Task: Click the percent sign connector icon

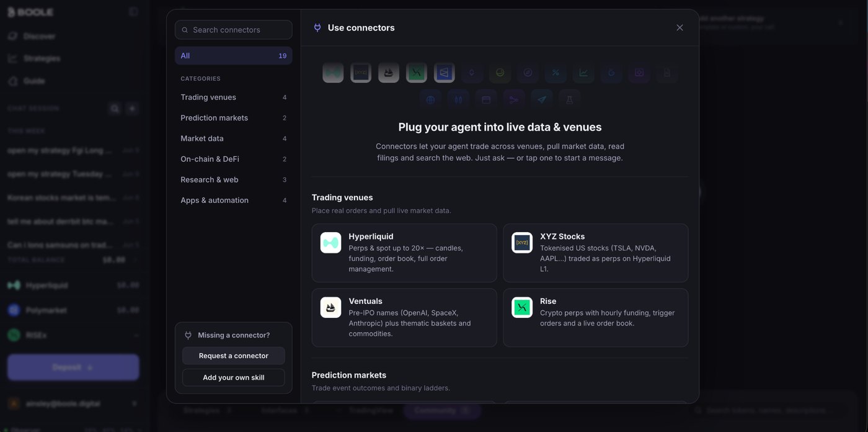Action: [x=556, y=73]
